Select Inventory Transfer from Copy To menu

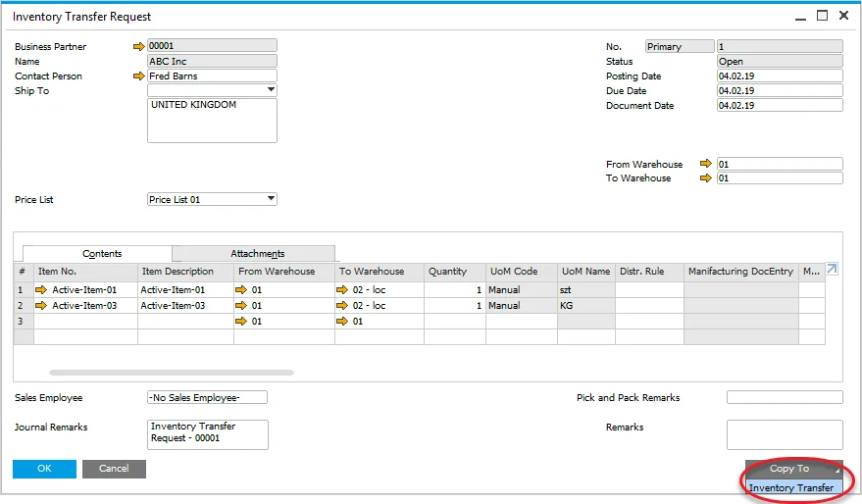(791, 487)
